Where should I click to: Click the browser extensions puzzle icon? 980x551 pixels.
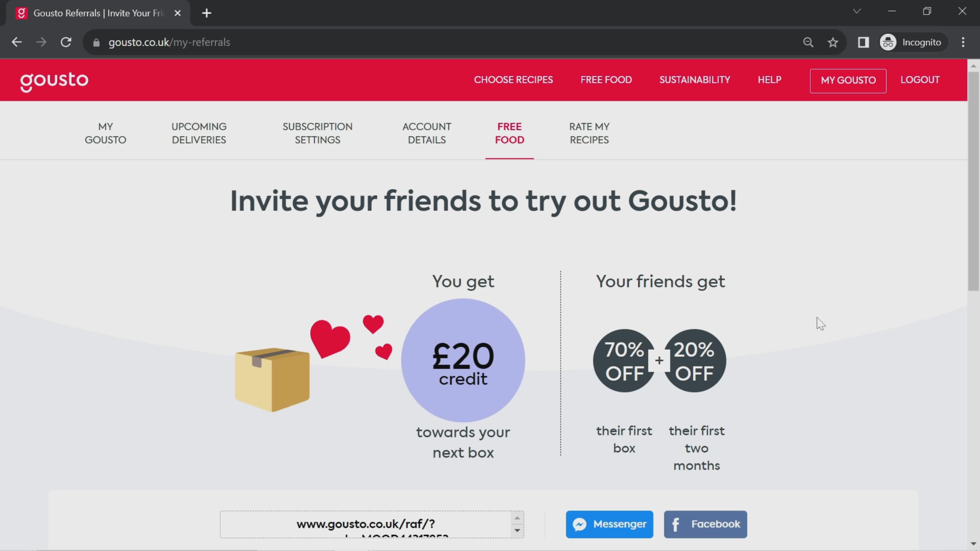coord(864,42)
